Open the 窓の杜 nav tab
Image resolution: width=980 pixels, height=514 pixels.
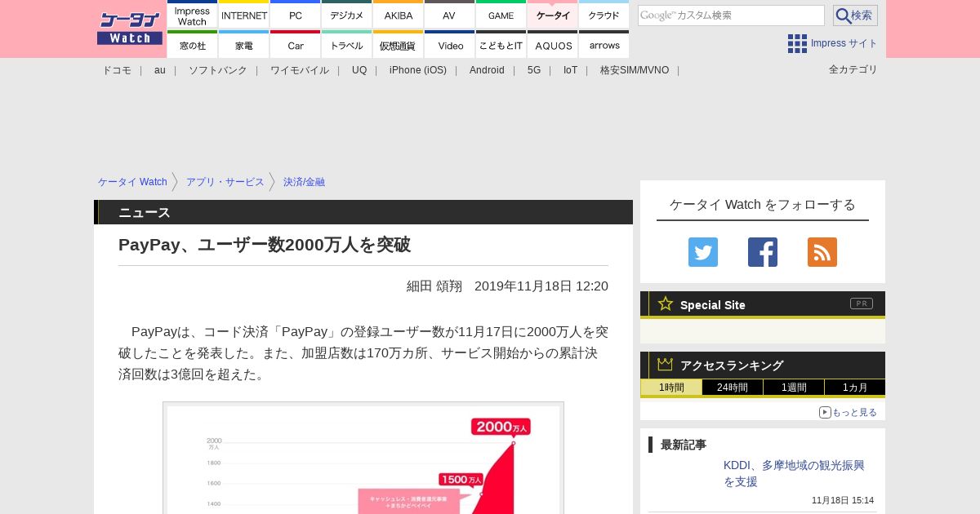pyautogui.click(x=193, y=45)
